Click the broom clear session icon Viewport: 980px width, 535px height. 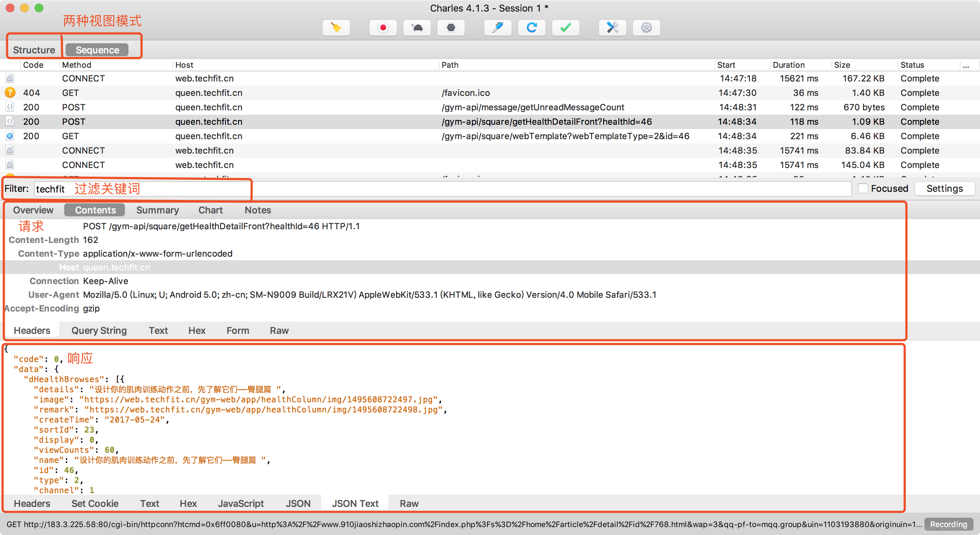[x=336, y=28]
